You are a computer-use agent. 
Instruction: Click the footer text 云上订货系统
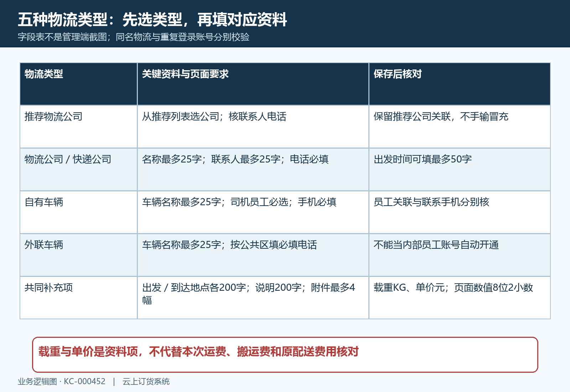pyautogui.click(x=146, y=382)
